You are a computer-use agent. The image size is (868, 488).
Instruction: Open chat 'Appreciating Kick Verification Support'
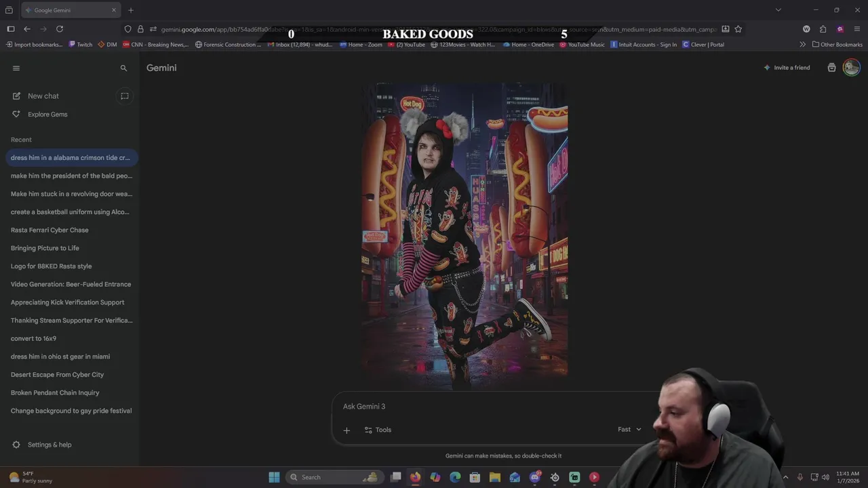point(71,302)
